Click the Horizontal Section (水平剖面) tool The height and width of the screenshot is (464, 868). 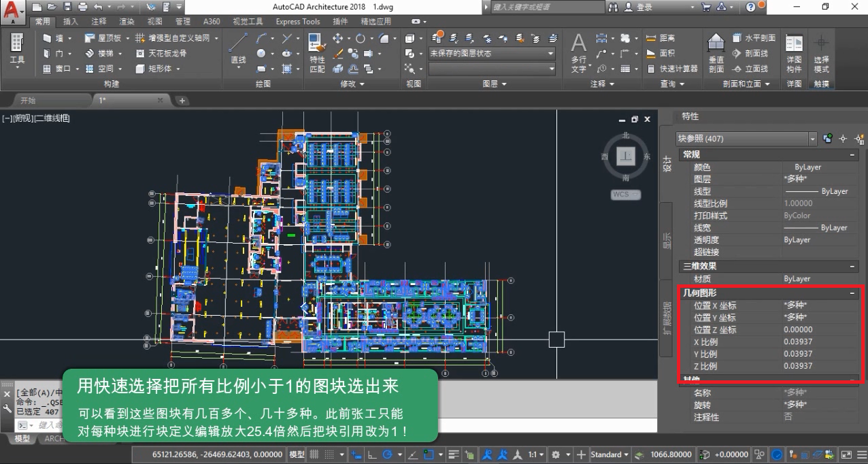click(x=754, y=38)
